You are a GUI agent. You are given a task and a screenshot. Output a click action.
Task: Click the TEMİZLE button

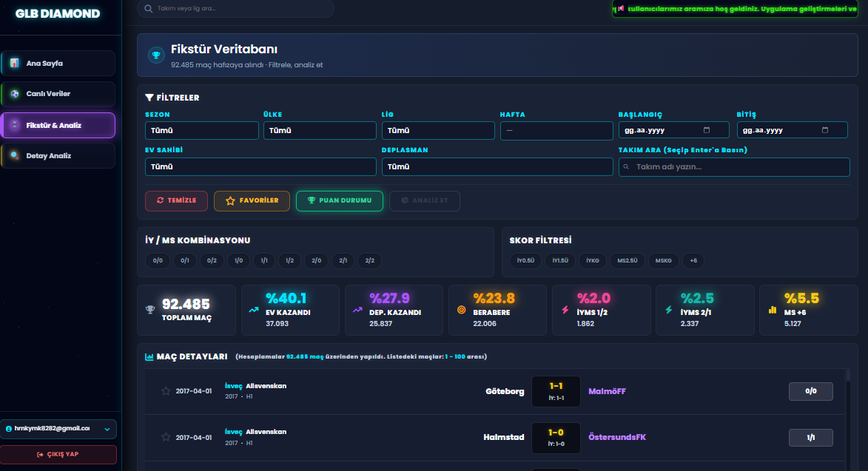tap(177, 200)
